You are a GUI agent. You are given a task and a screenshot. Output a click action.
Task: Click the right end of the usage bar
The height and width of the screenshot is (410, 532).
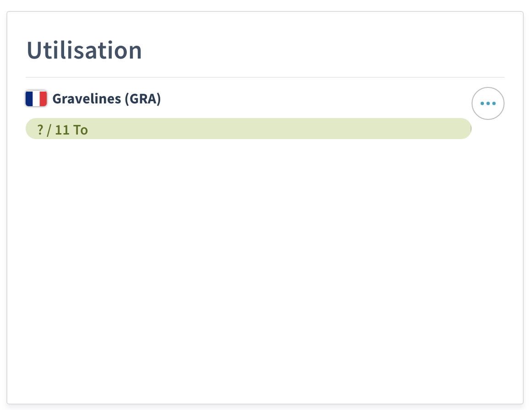click(x=466, y=129)
